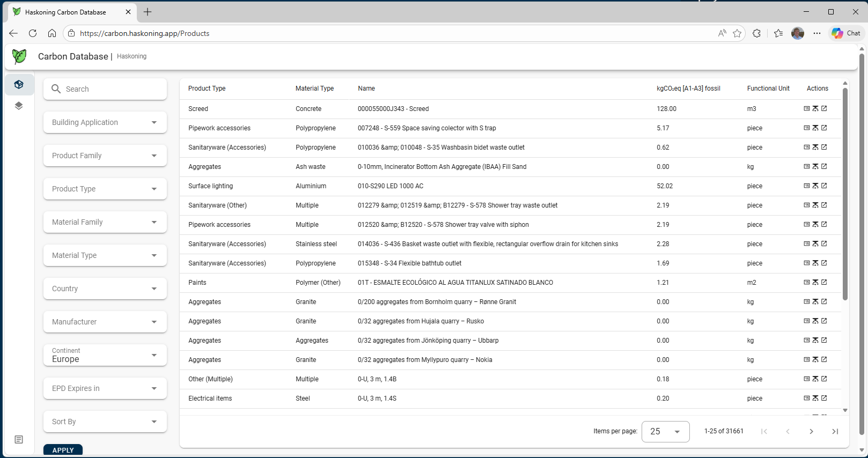Click middle action icon for Flexible bathtub outlet row
The height and width of the screenshot is (458, 868).
tap(815, 263)
